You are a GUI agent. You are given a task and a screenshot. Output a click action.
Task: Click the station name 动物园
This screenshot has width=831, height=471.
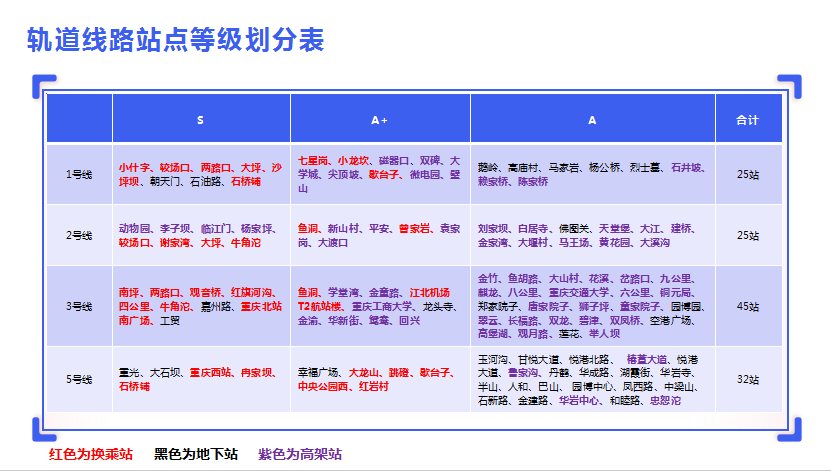tap(134, 229)
